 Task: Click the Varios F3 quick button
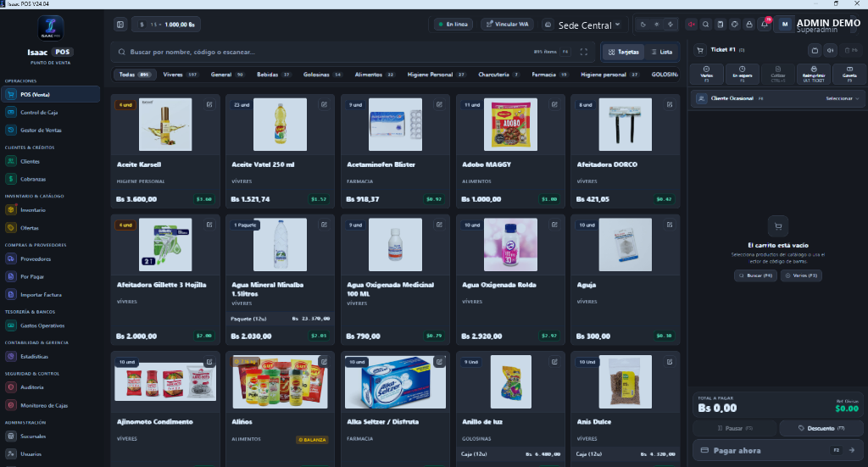pyautogui.click(x=706, y=74)
